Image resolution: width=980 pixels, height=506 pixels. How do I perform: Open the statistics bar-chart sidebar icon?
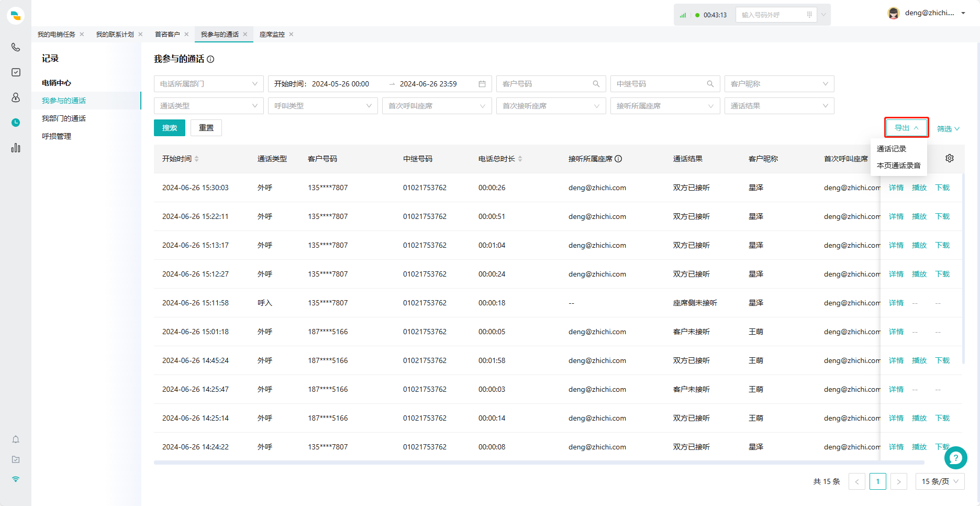pyautogui.click(x=16, y=148)
